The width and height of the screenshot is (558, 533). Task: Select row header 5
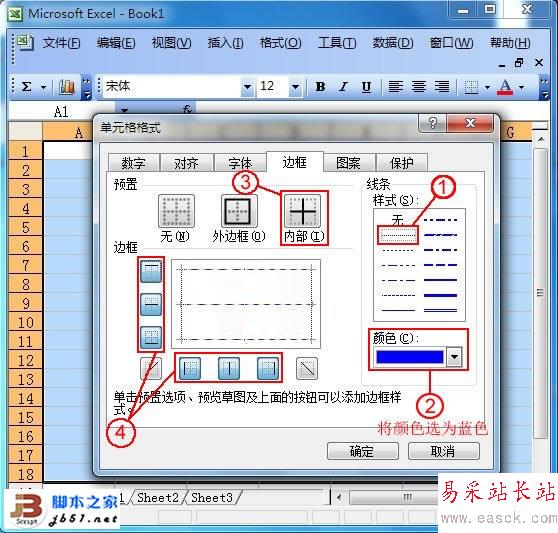[x=26, y=227]
